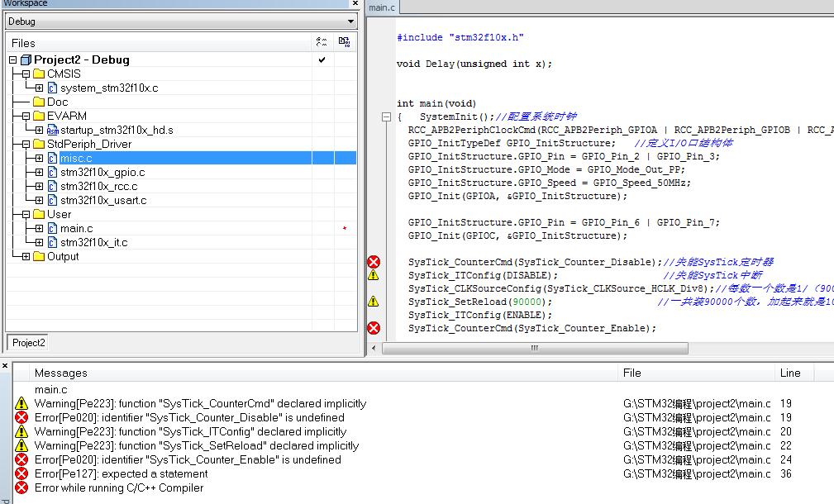Close the Workspace panel

point(355,3)
